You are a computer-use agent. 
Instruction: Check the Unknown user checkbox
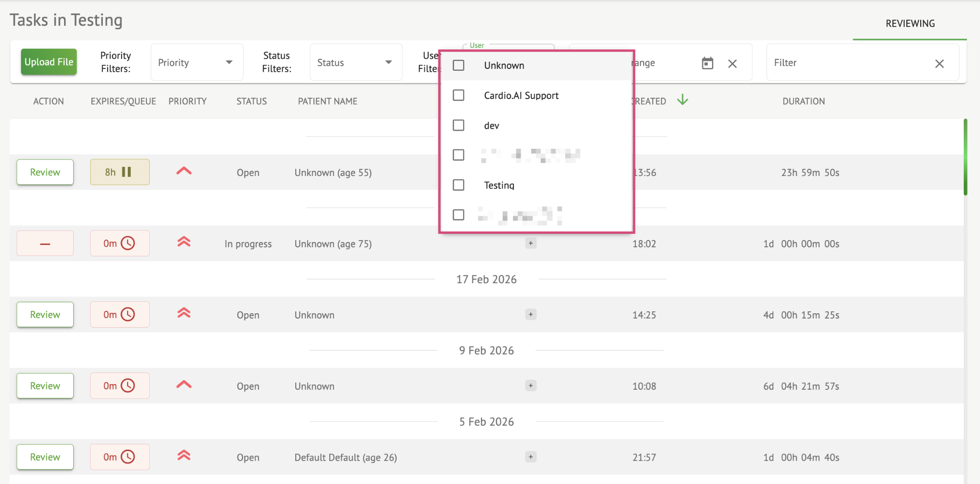[x=458, y=66]
